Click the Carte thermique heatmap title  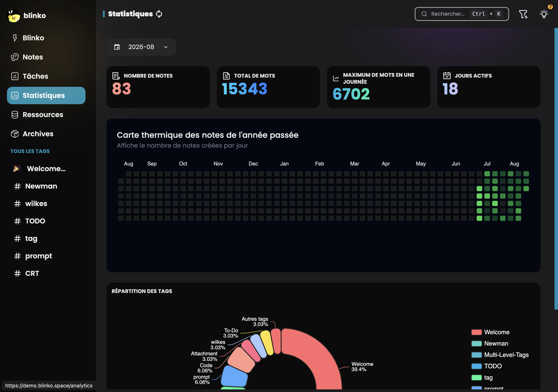(x=208, y=135)
